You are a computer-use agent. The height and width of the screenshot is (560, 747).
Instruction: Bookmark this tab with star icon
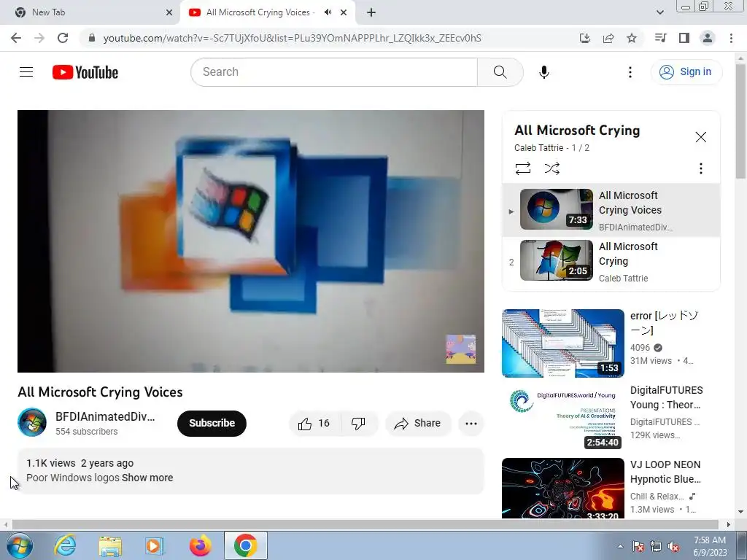point(632,38)
